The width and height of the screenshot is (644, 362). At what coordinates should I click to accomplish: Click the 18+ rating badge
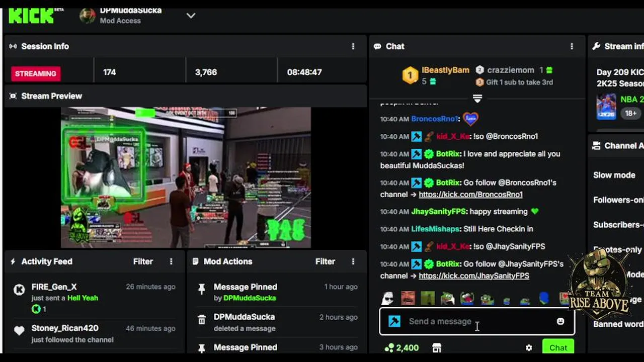tap(630, 113)
